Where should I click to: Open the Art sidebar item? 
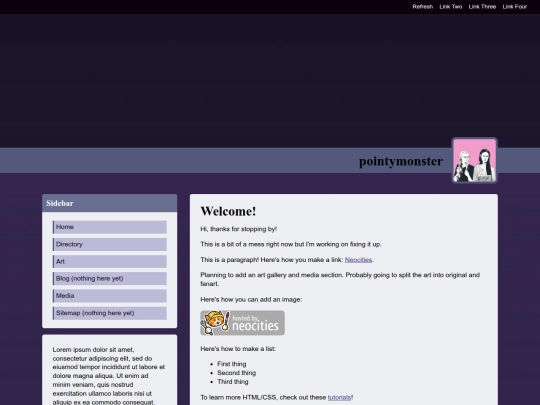pyautogui.click(x=110, y=262)
